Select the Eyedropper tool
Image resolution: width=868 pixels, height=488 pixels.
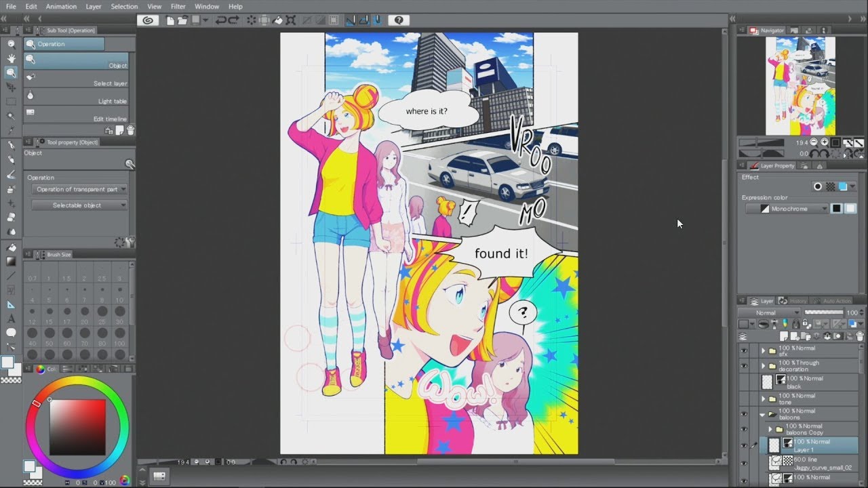11,130
